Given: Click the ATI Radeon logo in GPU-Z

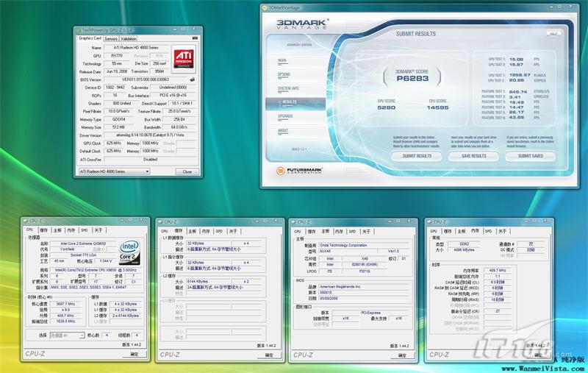Looking at the screenshot, I should click(x=184, y=58).
